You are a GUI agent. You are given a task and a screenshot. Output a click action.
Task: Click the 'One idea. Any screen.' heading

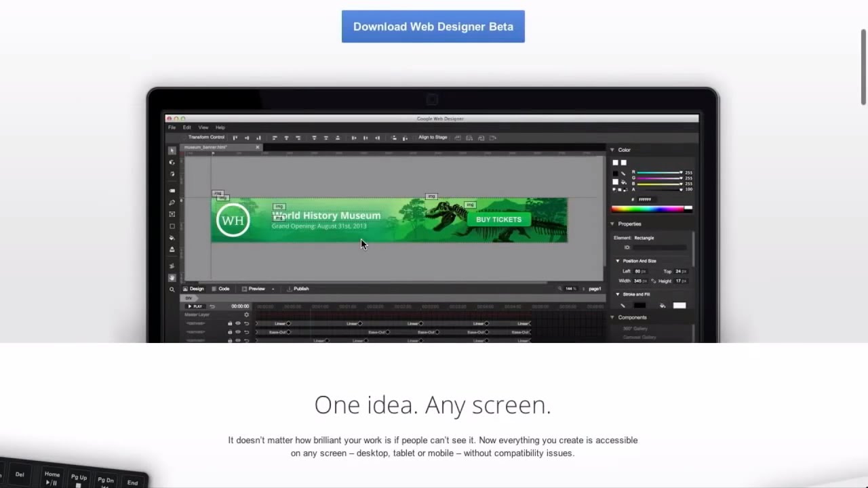coord(433,405)
